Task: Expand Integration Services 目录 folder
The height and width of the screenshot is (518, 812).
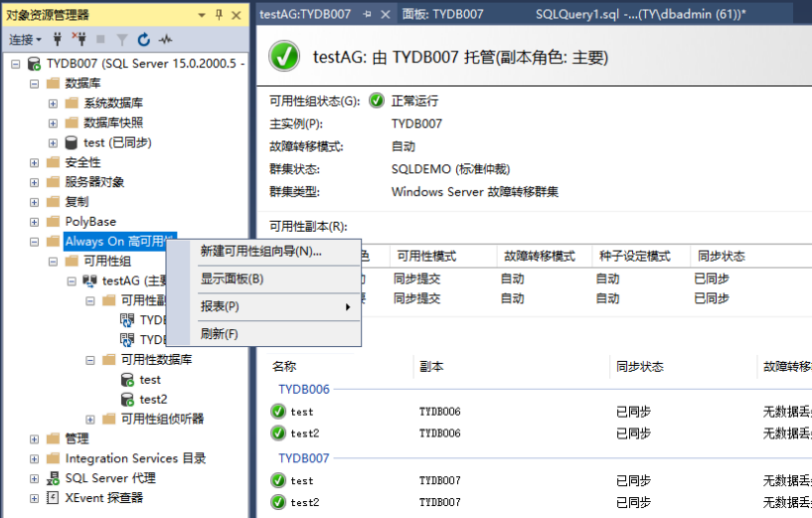Action: [x=34, y=459]
